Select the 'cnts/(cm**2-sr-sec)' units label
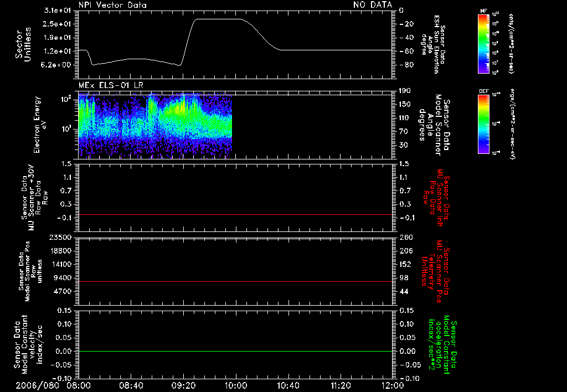This screenshot has height=392, width=567. (x=511, y=43)
